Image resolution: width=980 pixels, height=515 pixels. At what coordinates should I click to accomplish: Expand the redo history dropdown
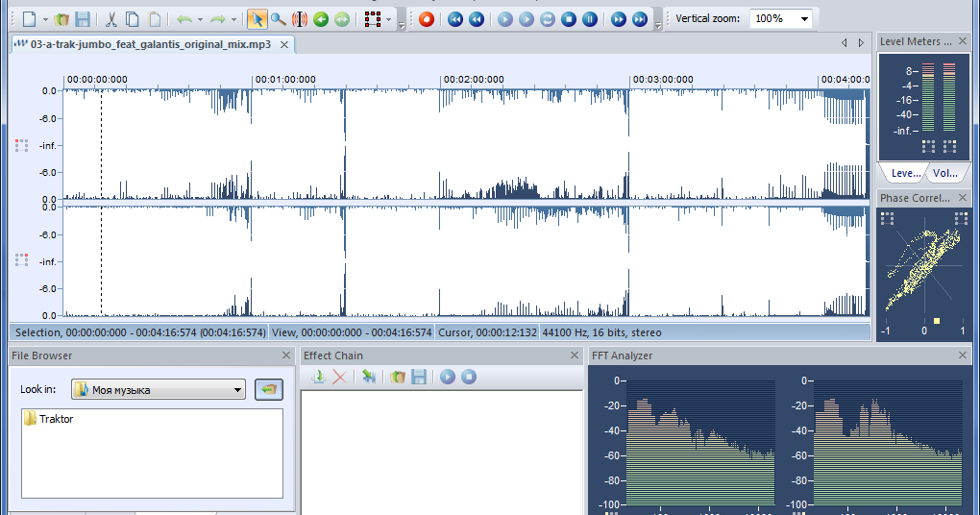[233, 19]
